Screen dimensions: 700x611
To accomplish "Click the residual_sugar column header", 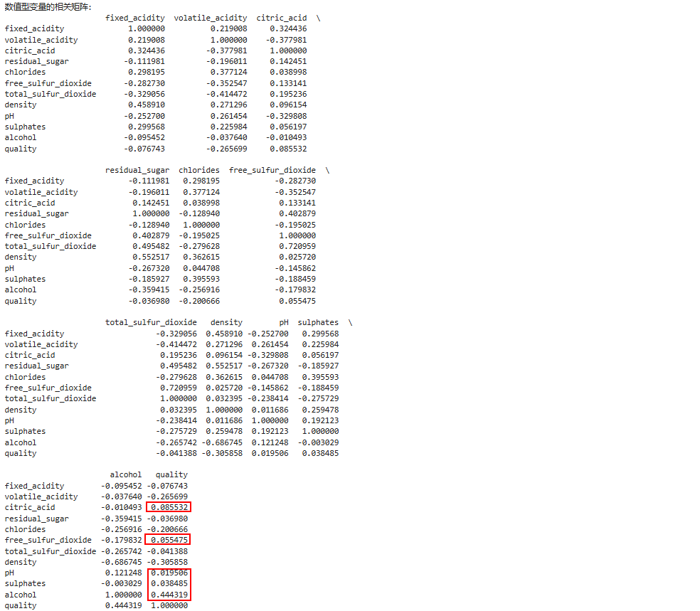I will [x=137, y=170].
